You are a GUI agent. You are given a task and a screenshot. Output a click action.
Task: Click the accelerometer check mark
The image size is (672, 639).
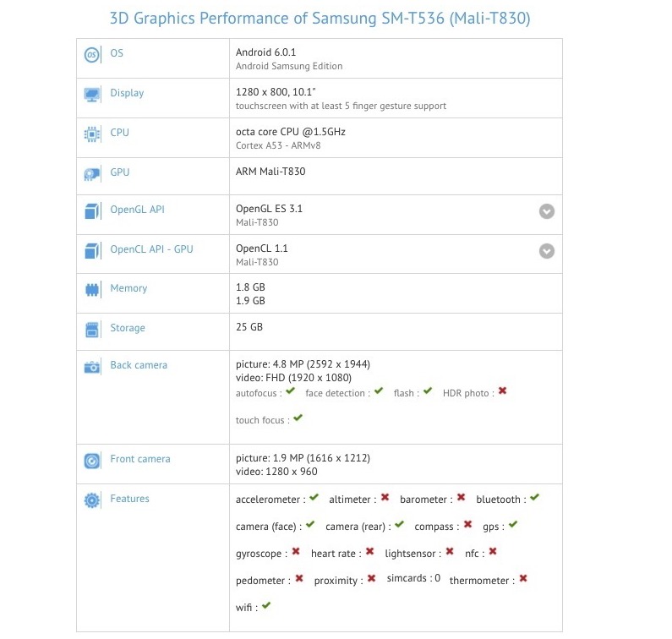[x=314, y=497]
